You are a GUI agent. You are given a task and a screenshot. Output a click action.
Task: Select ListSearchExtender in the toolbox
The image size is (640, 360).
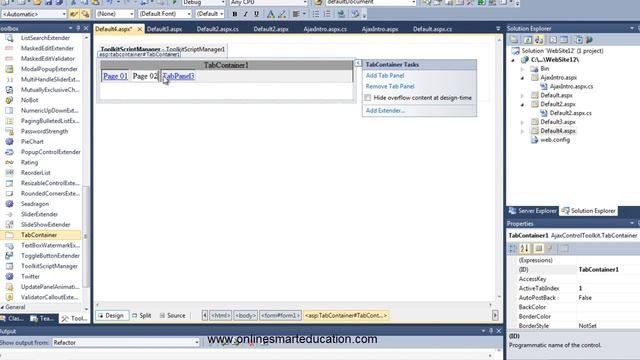[45, 38]
